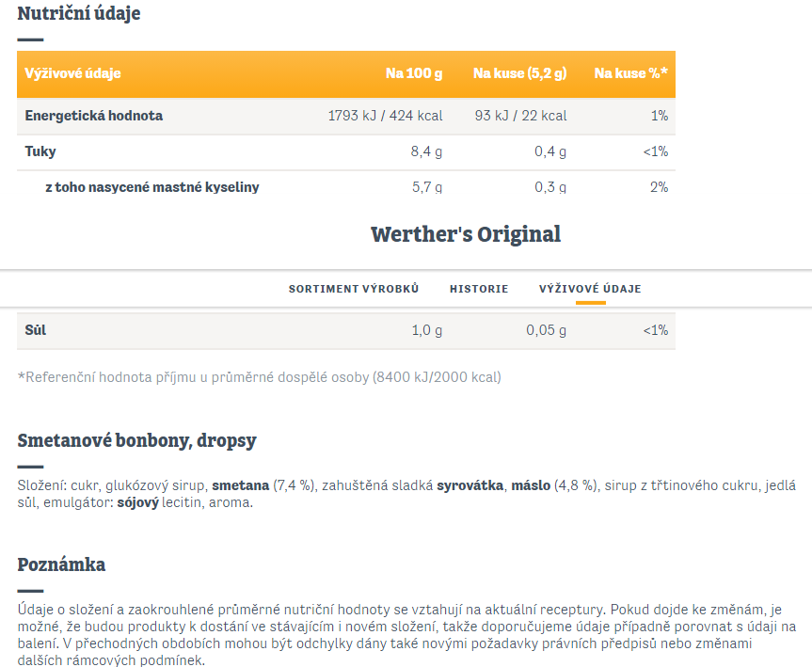Click the Na kuse %* column header

point(630,73)
